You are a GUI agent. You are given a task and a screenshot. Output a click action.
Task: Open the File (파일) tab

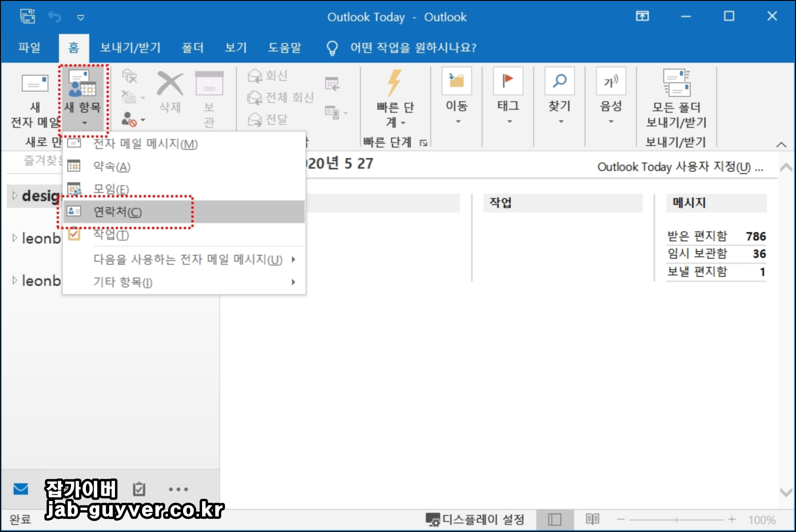coord(30,47)
